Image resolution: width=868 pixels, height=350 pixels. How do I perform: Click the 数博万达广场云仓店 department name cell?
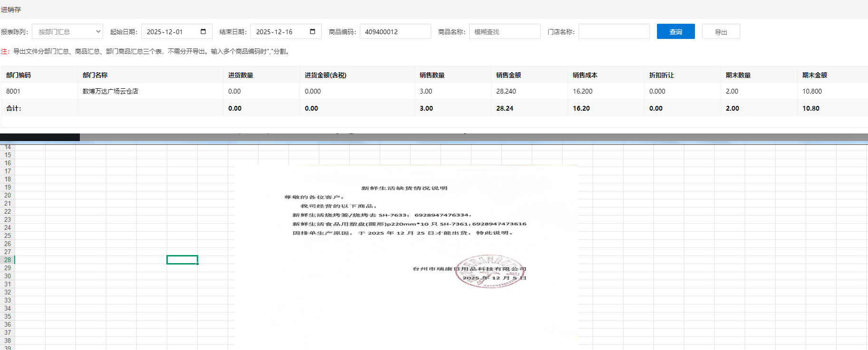(110, 91)
